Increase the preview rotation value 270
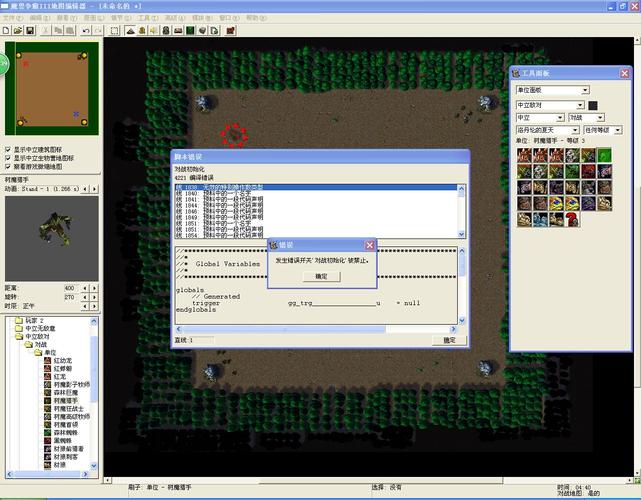This screenshot has height=500, width=641. click(94, 297)
